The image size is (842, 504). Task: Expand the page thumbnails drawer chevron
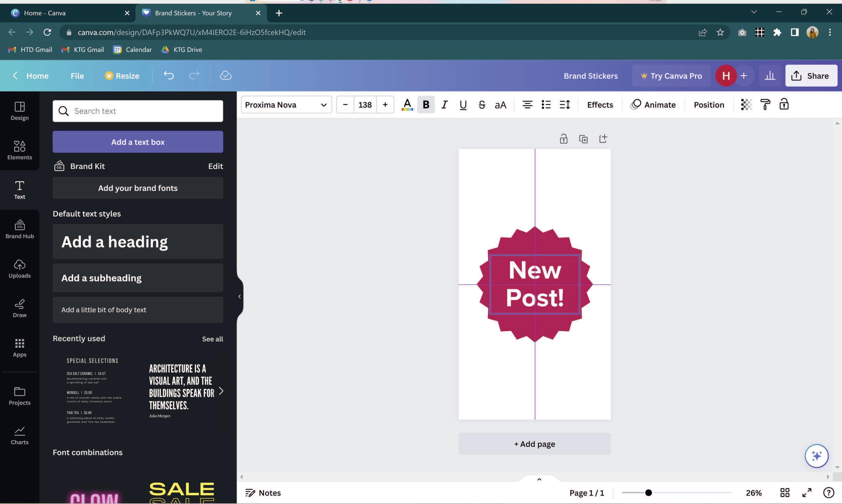(x=539, y=479)
